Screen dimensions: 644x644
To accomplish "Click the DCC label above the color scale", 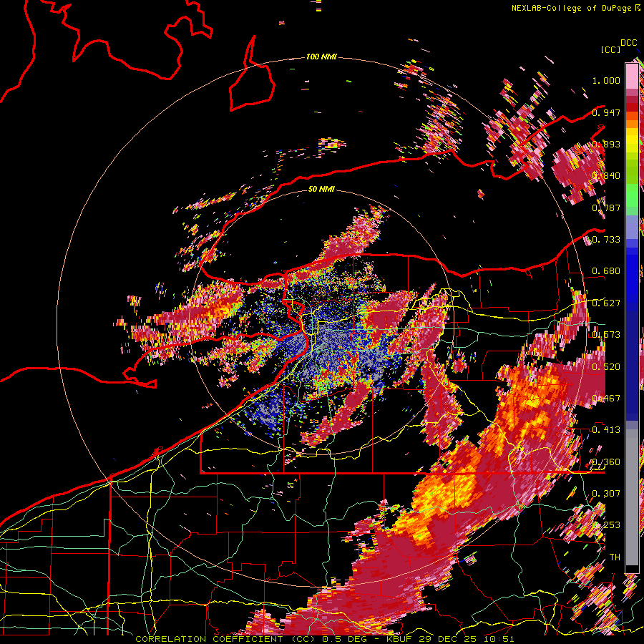I will 628,43.
